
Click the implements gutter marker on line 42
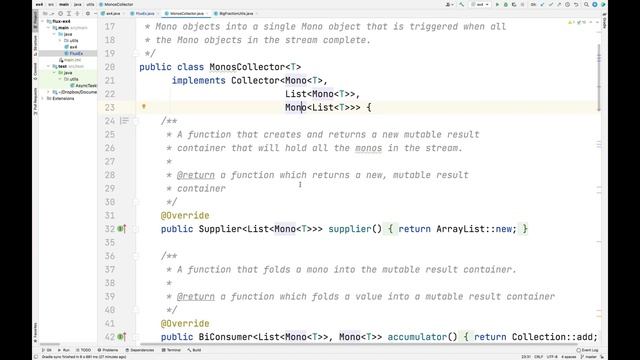click(122, 337)
